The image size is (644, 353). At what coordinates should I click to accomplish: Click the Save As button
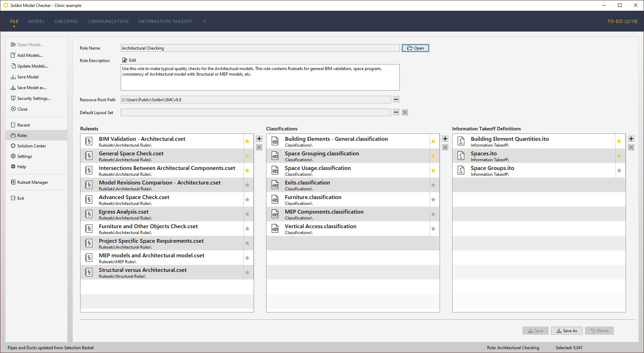567,330
